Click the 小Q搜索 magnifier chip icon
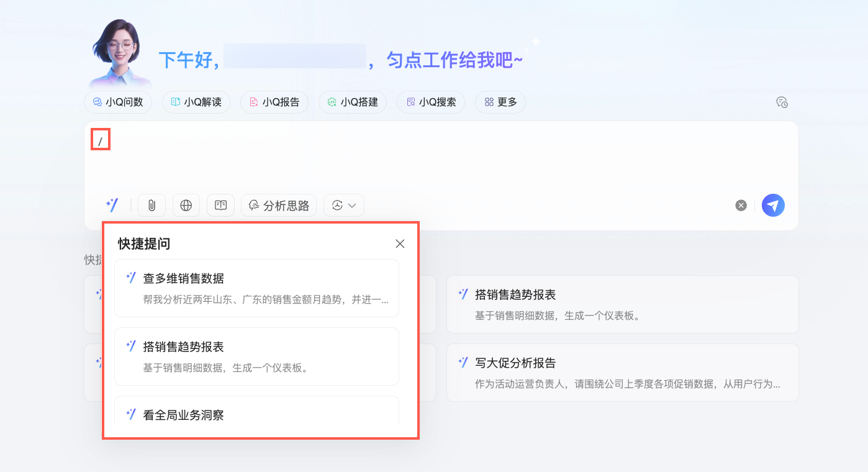 coord(410,102)
